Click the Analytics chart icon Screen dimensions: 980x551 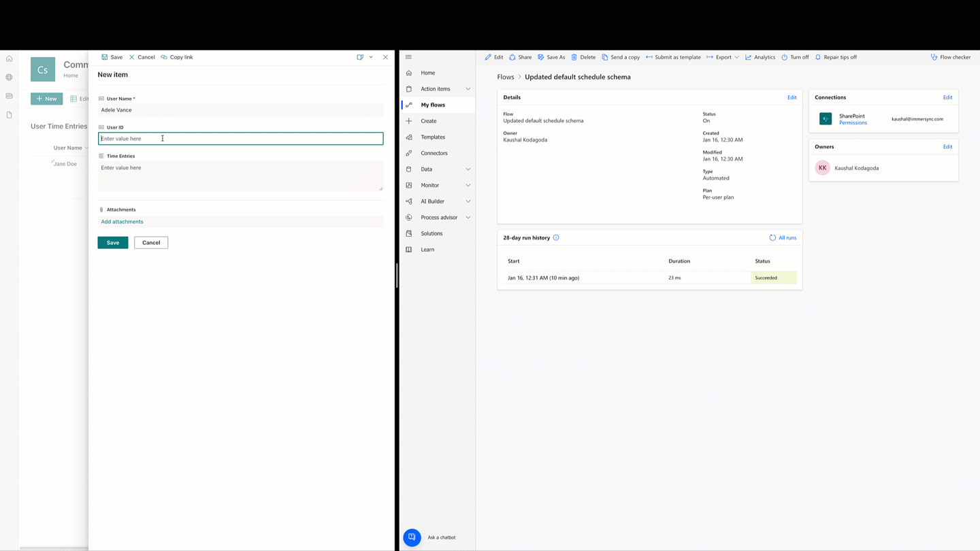pos(749,57)
